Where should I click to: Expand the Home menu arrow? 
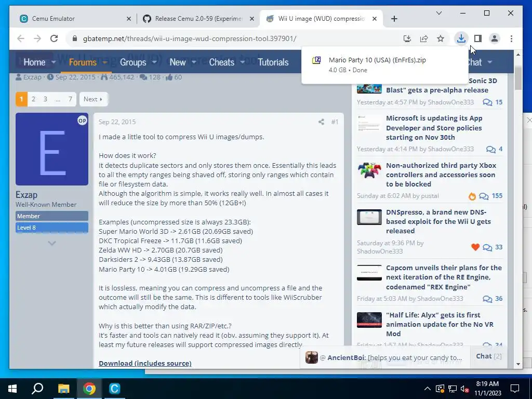[x=54, y=62]
